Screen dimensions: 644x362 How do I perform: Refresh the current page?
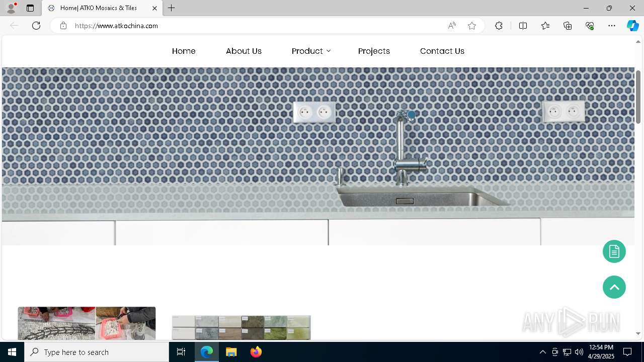[x=36, y=26]
